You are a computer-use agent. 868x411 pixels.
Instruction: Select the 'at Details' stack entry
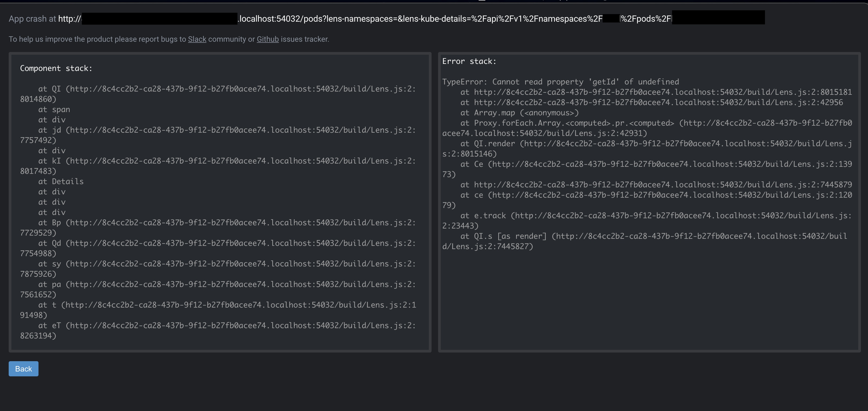coord(61,181)
